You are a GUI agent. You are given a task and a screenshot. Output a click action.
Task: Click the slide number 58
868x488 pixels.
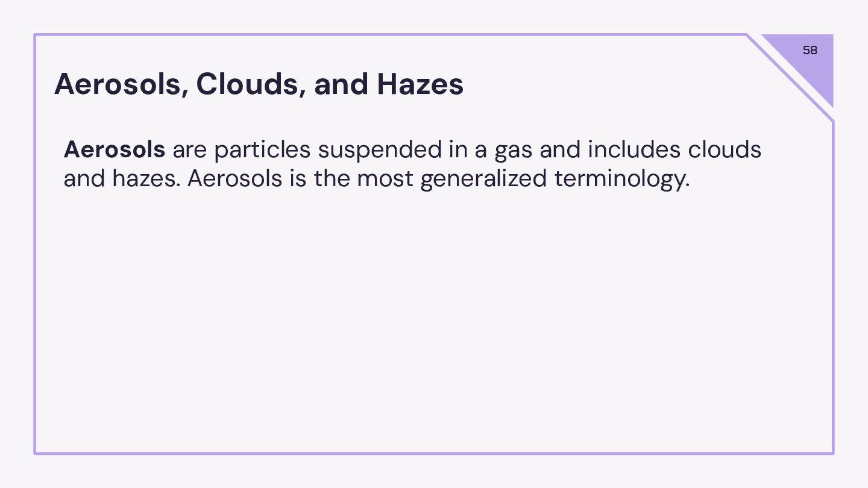(810, 51)
